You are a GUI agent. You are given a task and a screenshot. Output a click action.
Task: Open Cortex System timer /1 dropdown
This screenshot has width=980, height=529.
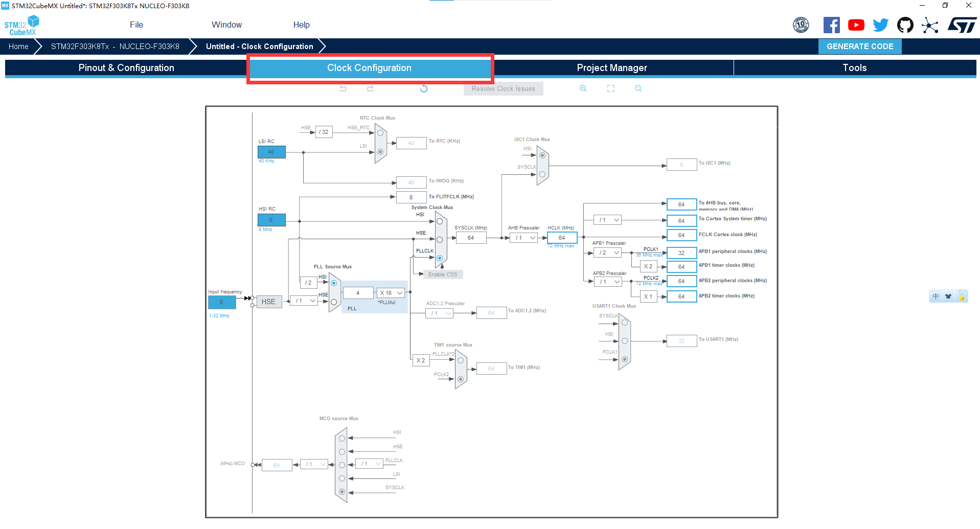tap(608, 220)
